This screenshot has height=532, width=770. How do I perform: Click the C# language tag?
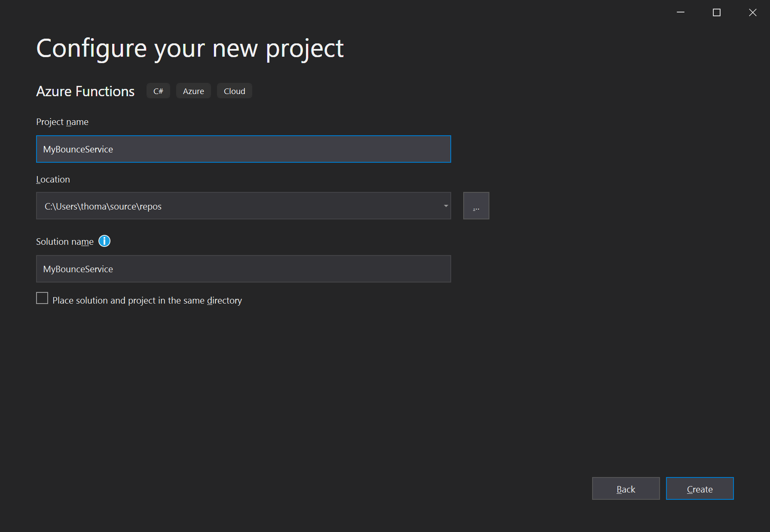click(158, 91)
